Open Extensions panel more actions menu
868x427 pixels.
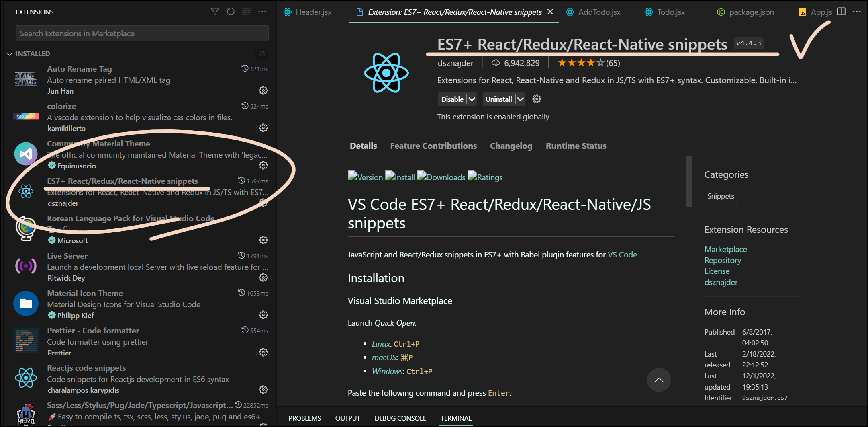point(262,12)
